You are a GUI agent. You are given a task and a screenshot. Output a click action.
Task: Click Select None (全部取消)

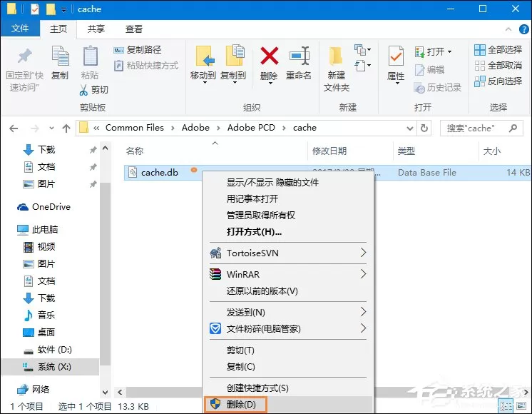coord(498,65)
